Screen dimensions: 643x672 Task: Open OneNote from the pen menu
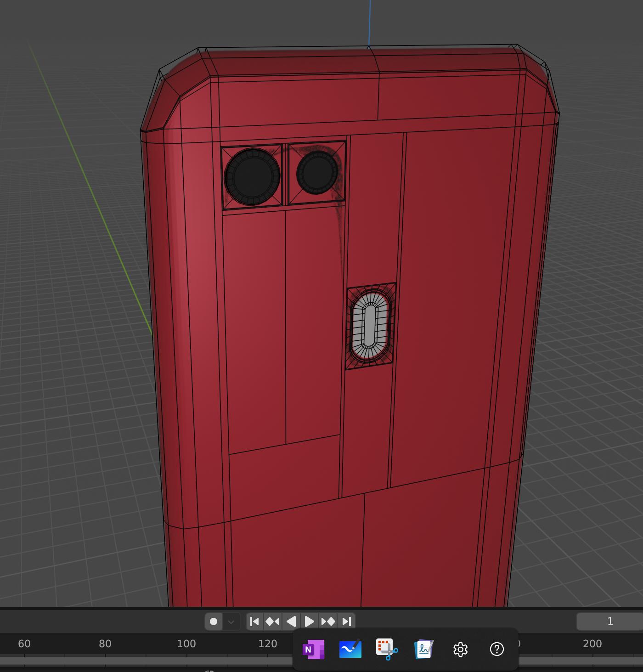click(x=314, y=649)
